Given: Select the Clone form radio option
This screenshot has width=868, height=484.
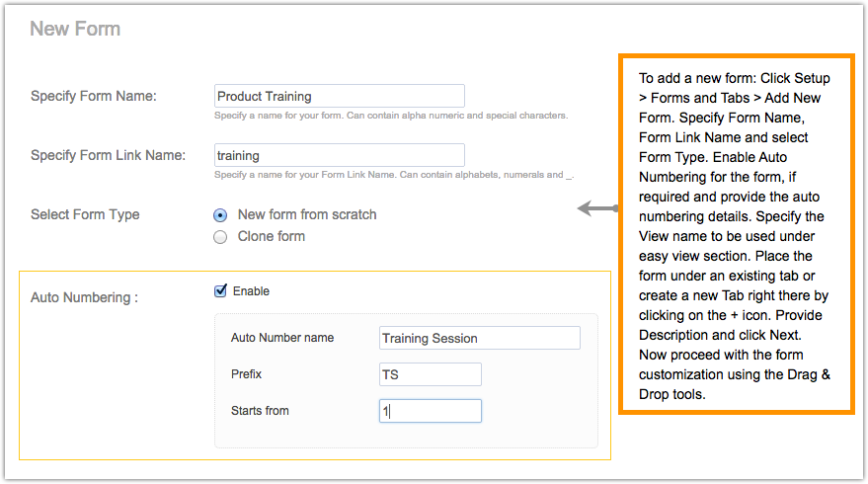Looking at the screenshot, I should [x=221, y=237].
